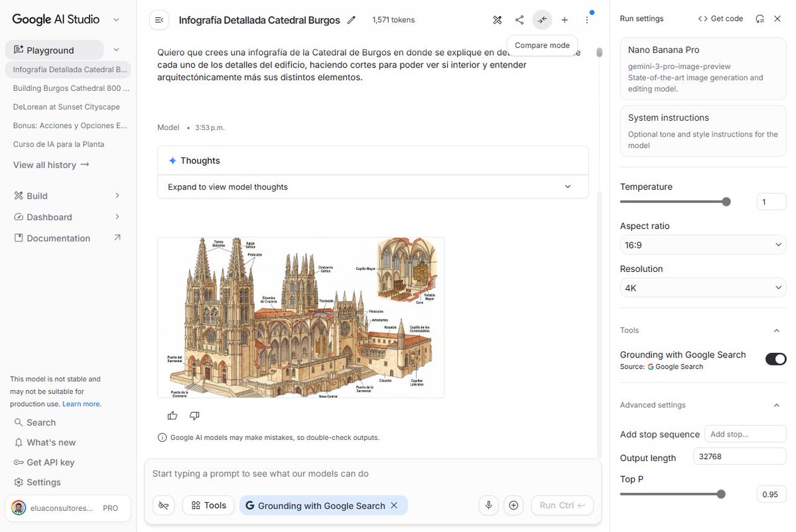Open the Tools button in prompt bar

tap(209, 505)
